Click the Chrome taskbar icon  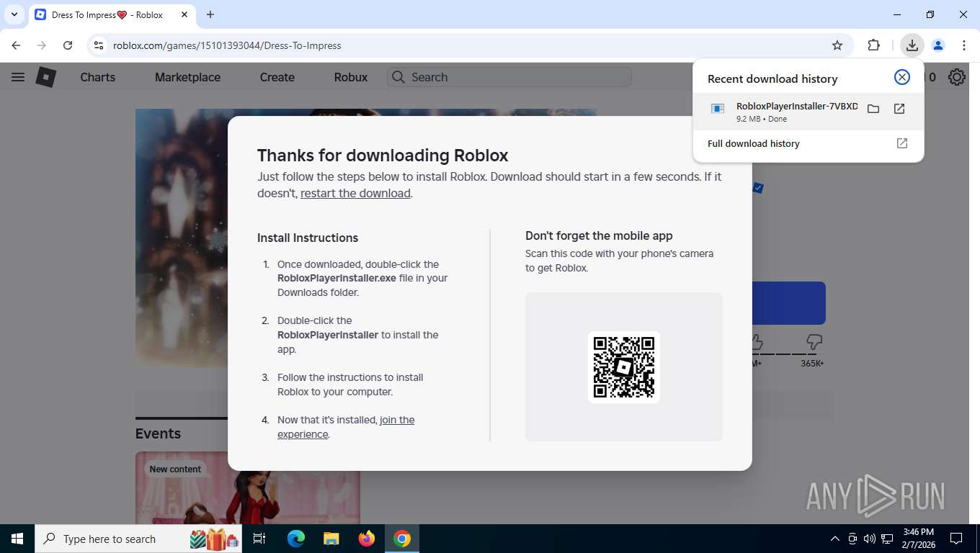[402, 539]
